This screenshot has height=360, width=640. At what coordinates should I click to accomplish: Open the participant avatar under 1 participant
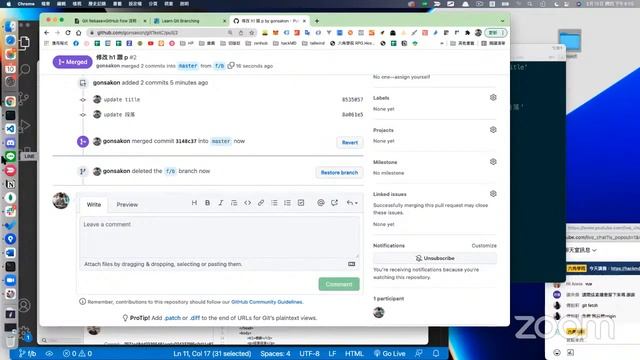click(379, 312)
